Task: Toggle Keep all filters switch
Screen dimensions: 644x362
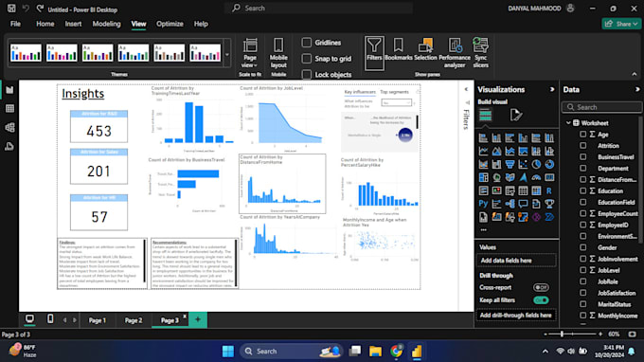Action: coord(541,300)
